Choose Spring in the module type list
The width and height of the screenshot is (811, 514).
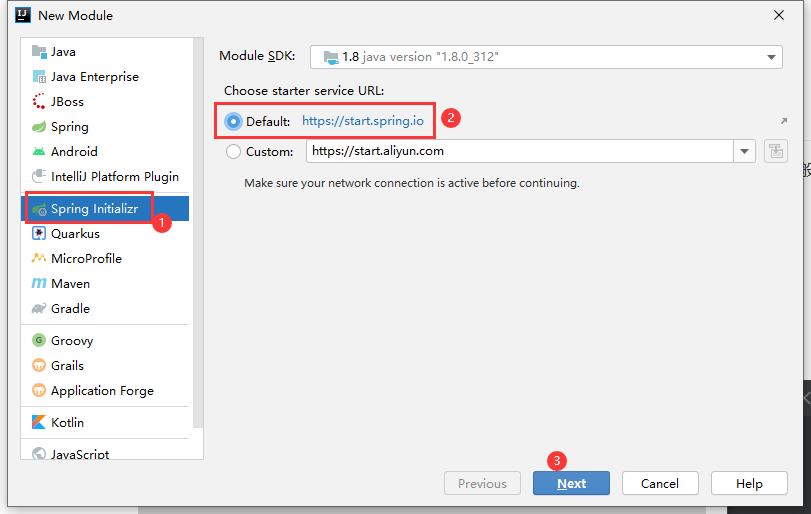pyautogui.click(x=105, y=127)
